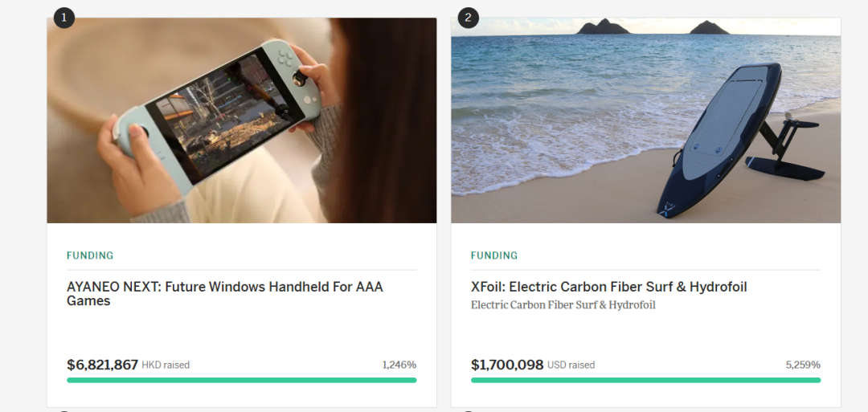Click the 1,246% funded percentage
This screenshot has height=412, width=868.
(x=399, y=365)
